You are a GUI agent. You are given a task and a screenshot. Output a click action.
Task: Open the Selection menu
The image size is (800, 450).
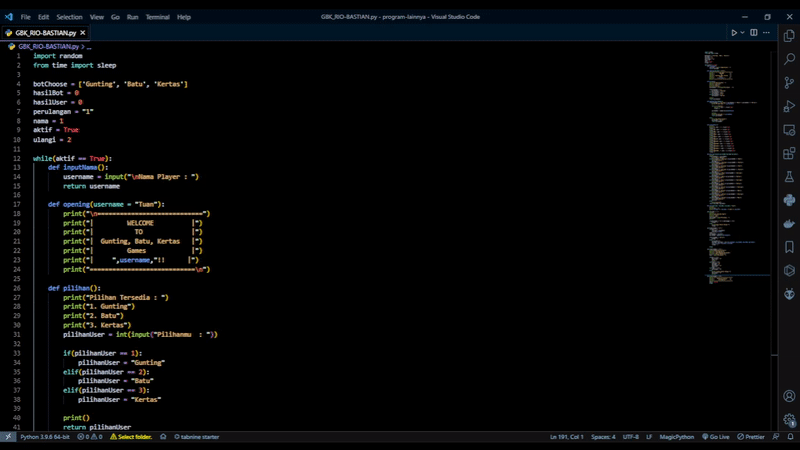69,17
